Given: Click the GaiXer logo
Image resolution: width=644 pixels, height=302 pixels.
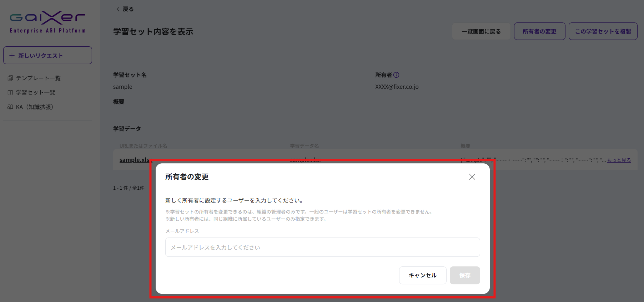Looking at the screenshot, I should (47, 22).
